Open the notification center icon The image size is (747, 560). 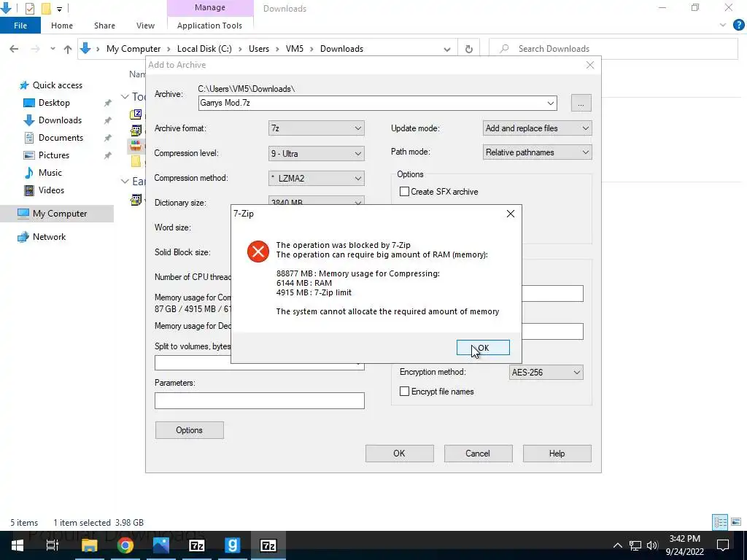pos(723,545)
